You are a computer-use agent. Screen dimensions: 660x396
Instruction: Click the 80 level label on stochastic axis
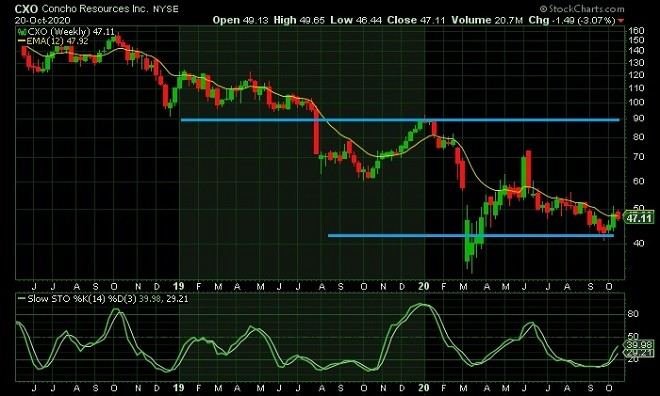[633, 314]
